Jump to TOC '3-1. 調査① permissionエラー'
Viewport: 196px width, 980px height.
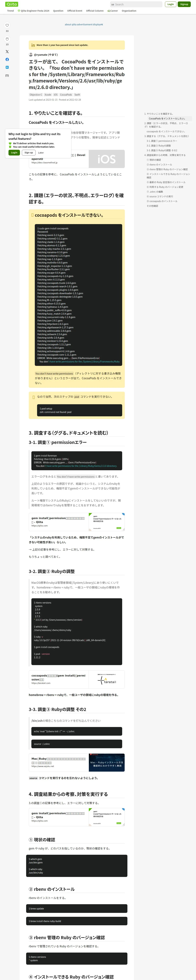click(x=162, y=141)
